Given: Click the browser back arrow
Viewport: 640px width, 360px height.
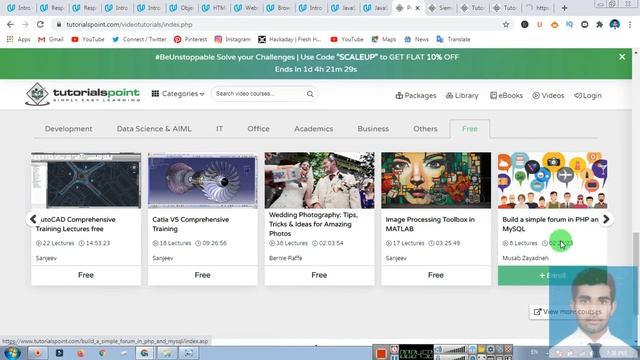Looking at the screenshot, I should [x=10, y=24].
